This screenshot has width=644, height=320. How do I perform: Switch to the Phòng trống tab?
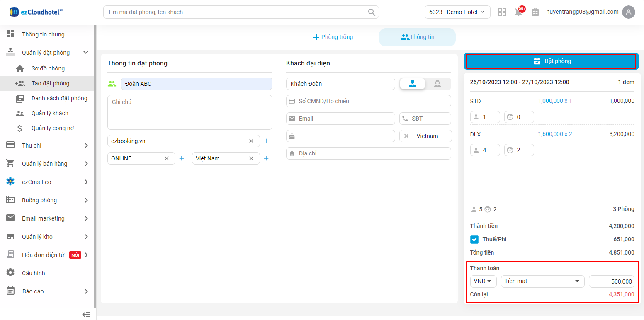point(333,37)
